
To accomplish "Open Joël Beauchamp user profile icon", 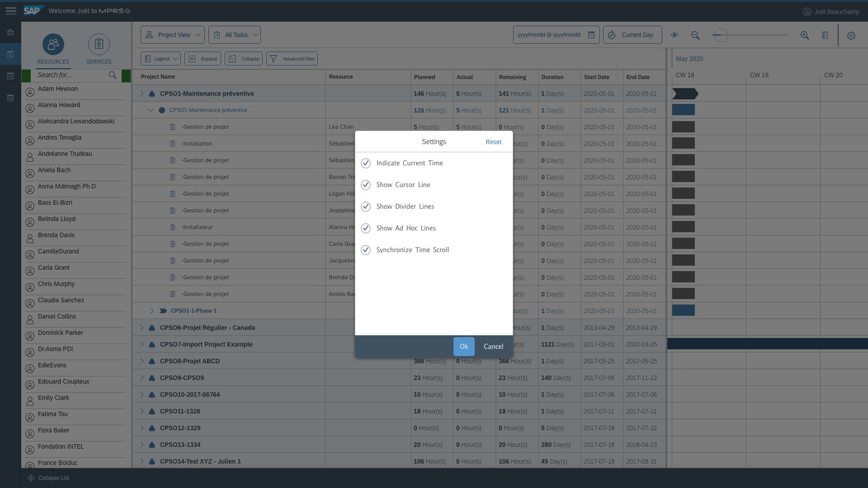I will click(x=807, y=12).
